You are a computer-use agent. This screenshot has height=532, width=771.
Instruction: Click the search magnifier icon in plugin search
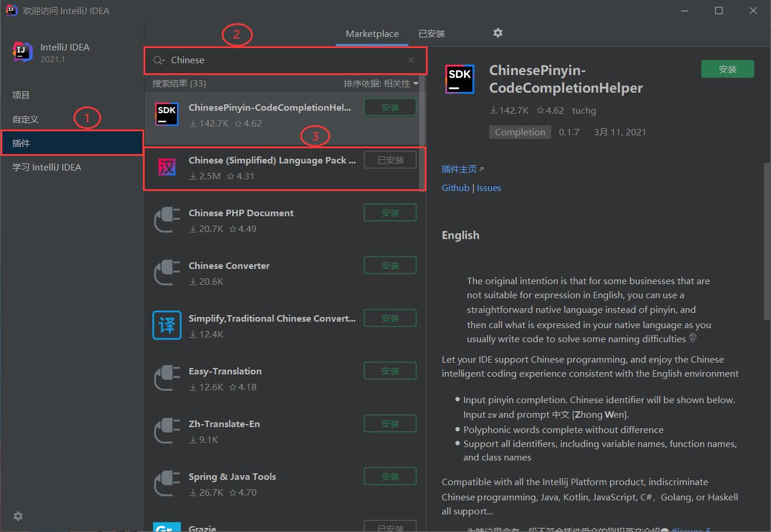tap(158, 60)
